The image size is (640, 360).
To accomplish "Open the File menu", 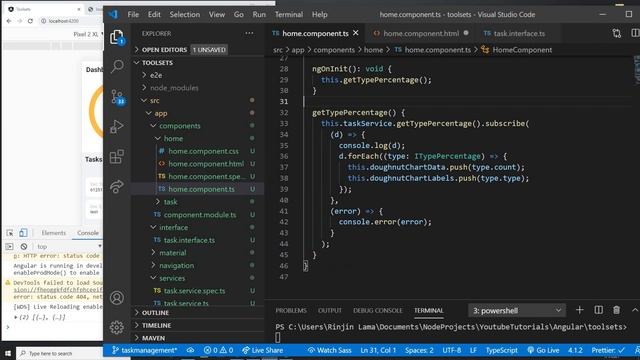I will (x=133, y=14).
